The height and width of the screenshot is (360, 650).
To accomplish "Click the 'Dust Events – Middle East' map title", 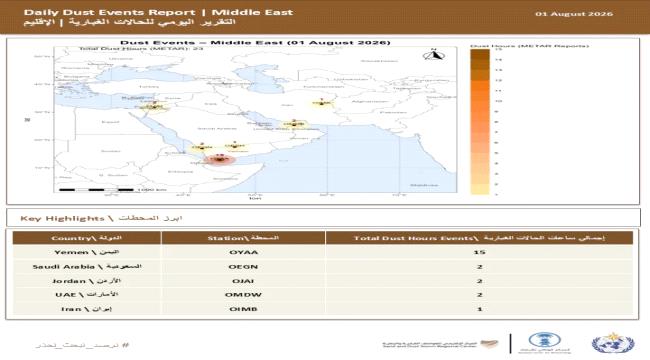I will coord(255,42).
